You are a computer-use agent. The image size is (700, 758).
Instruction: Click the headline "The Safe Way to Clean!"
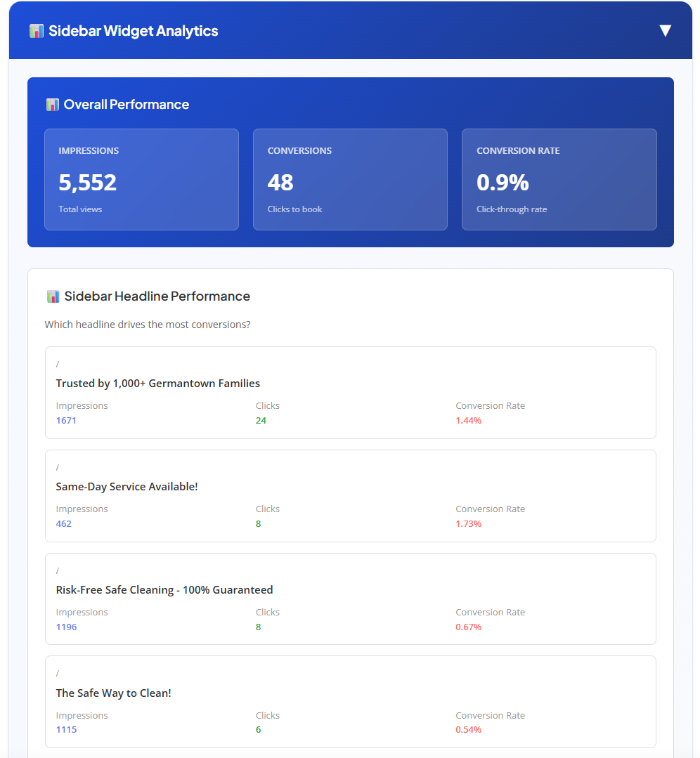[114, 693]
